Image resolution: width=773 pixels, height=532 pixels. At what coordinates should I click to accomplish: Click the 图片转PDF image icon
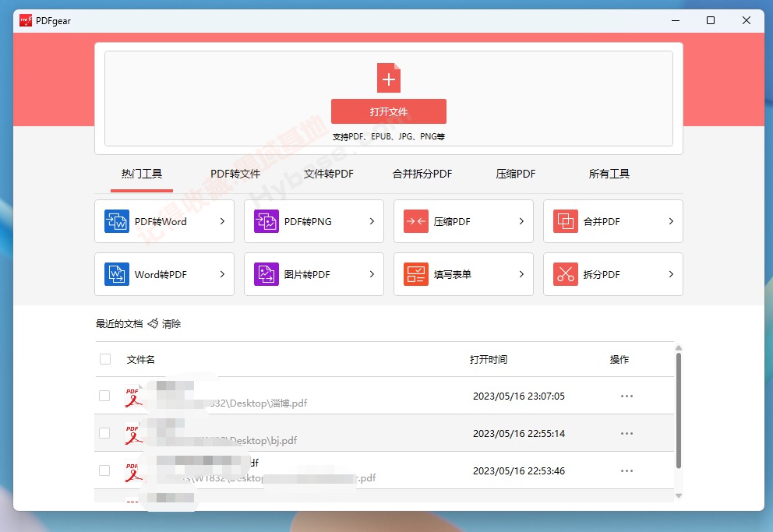(266, 274)
